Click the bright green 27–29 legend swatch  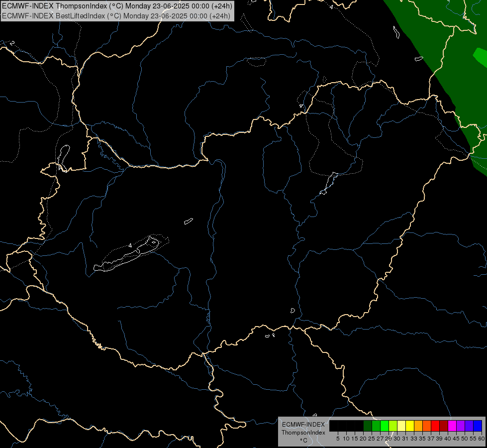coord(385,426)
